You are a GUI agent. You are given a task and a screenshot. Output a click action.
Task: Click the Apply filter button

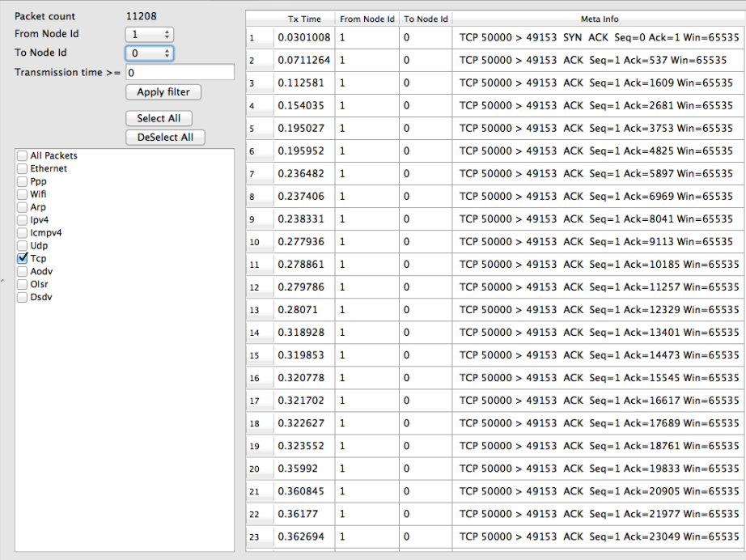pos(163,91)
